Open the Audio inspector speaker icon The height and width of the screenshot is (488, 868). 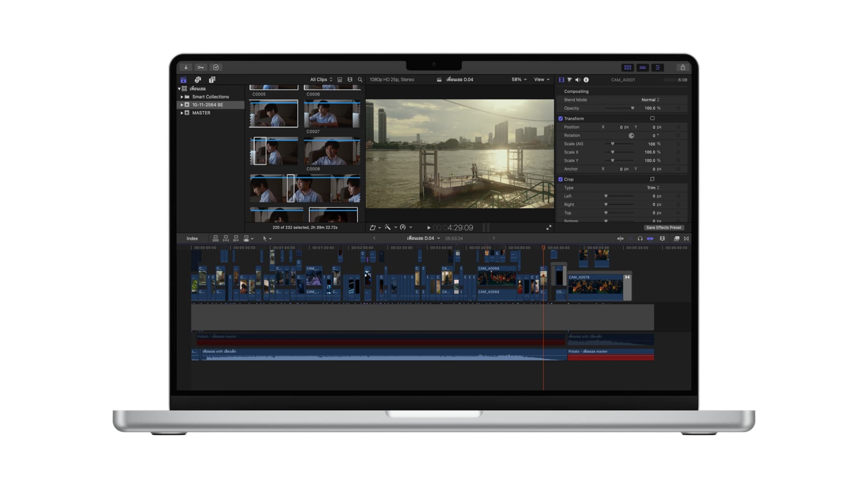[578, 80]
